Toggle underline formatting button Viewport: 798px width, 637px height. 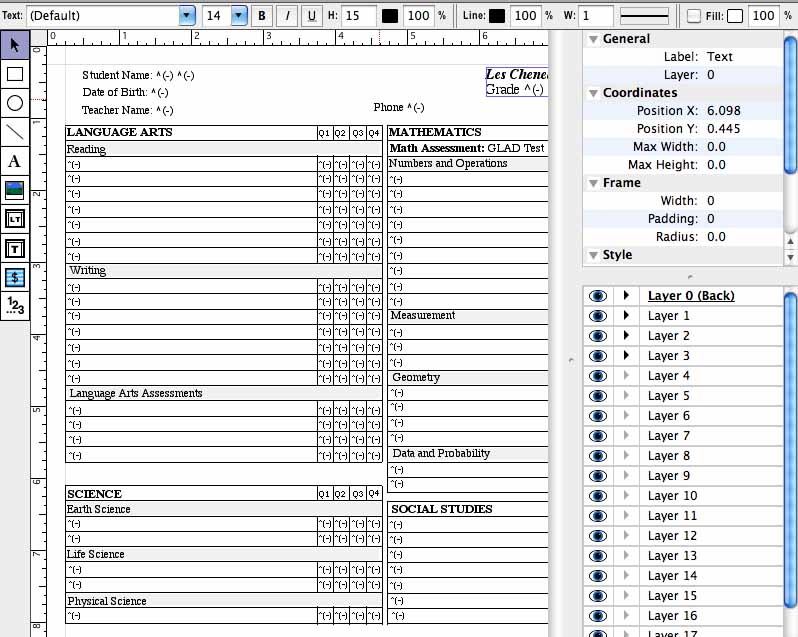(x=311, y=16)
